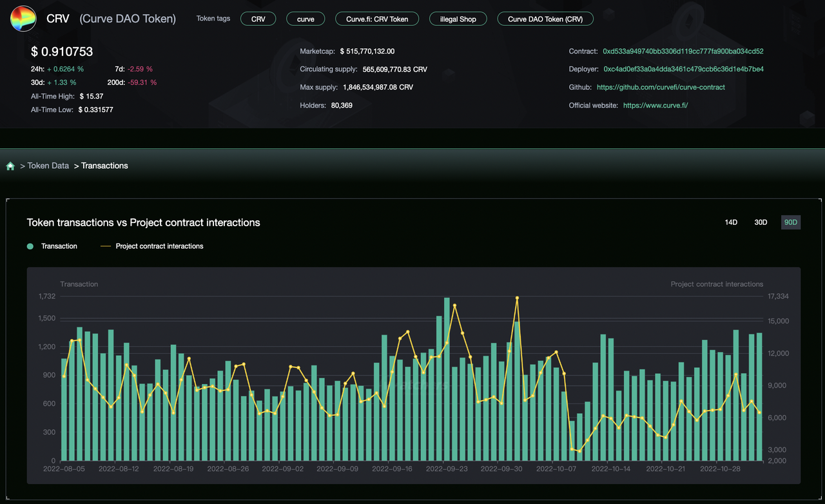This screenshot has width=825, height=504.
Task: Click the price $ 0.910753
Action: [62, 52]
